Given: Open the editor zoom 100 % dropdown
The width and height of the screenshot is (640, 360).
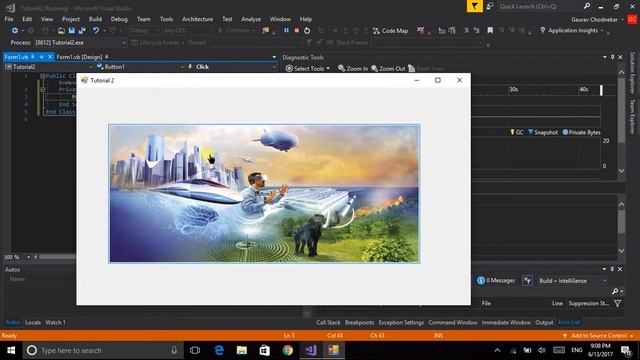Looking at the screenshot, I should [x=28, y=257].
